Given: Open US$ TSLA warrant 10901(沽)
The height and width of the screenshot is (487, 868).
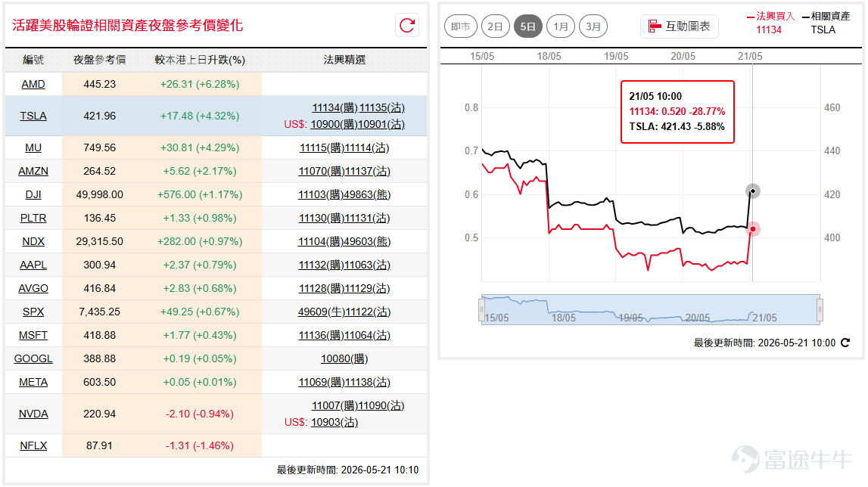Looking at the screenshot, I should pyautogui.click(x=381, y=125).
